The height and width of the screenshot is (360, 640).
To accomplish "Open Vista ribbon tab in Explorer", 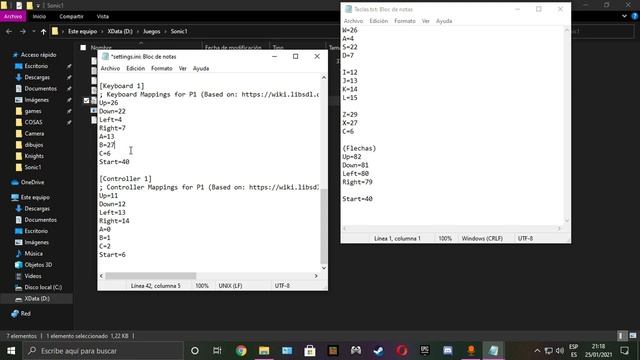I will pyautogui.click(x=102, y=16).
